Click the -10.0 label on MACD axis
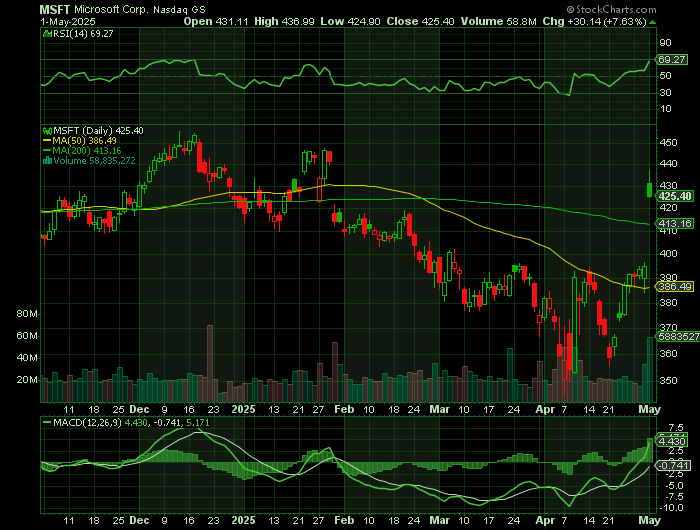Viewport: 700px width, 530px height. click(671, 508)
